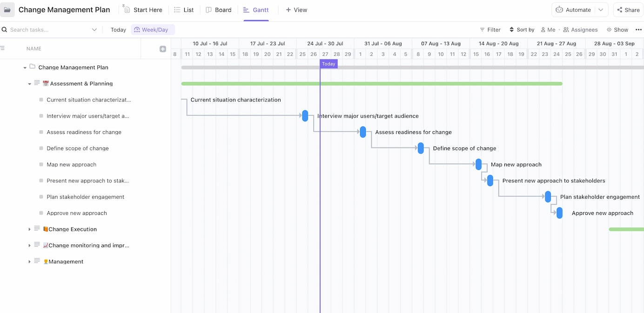Select the List view icon
644x313 pixels.
175,9
